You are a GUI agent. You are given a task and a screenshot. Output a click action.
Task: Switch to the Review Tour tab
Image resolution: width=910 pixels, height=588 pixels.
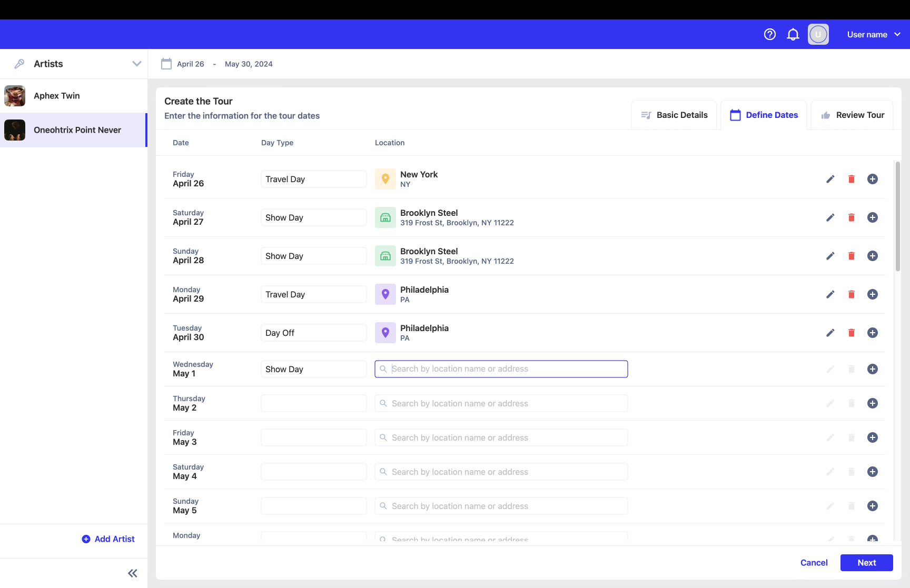[852, 115]
